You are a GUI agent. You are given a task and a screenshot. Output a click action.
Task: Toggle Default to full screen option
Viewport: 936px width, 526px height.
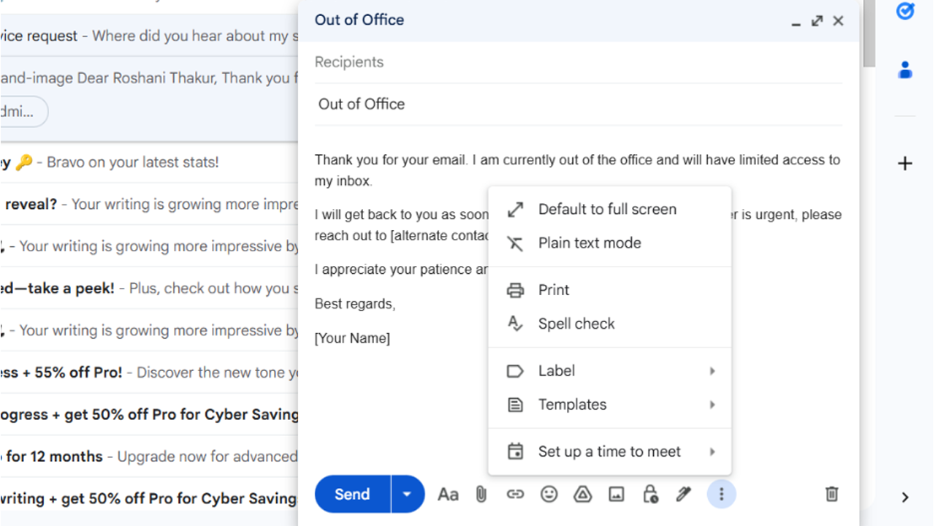(607, 209)
